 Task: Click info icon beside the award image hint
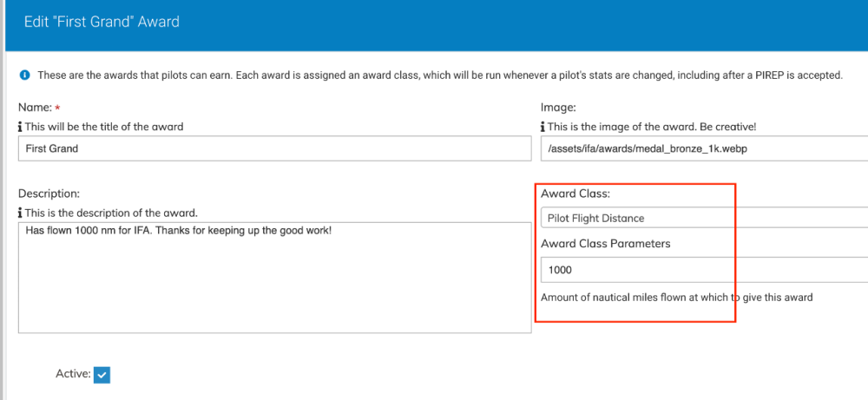[543, 127]
